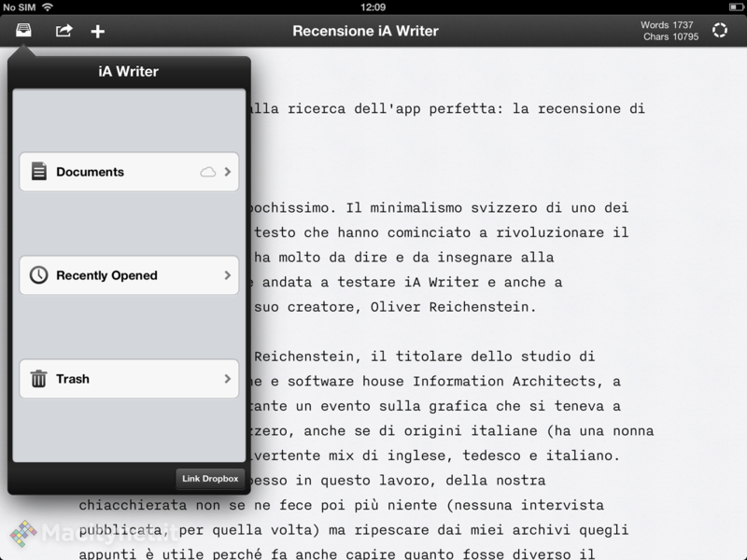Expand Trash using its chevron arrow
747x560 pixels.
pos(227,379)
